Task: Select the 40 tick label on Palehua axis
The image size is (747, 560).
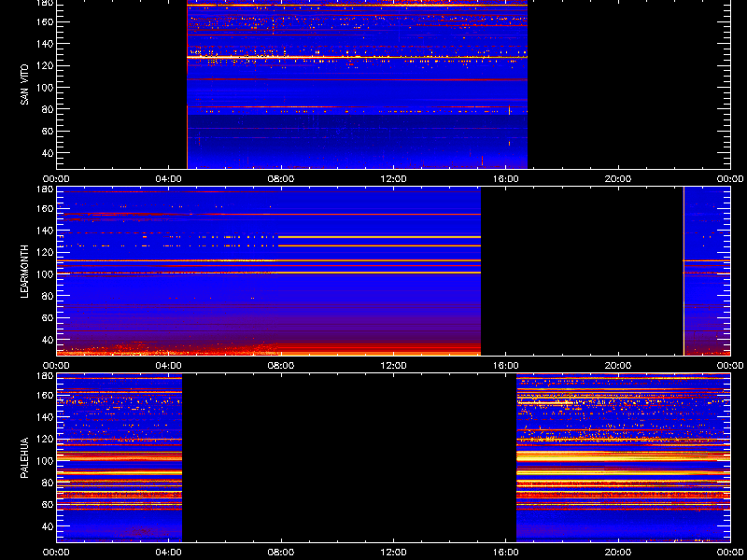Action: [48, 526]
